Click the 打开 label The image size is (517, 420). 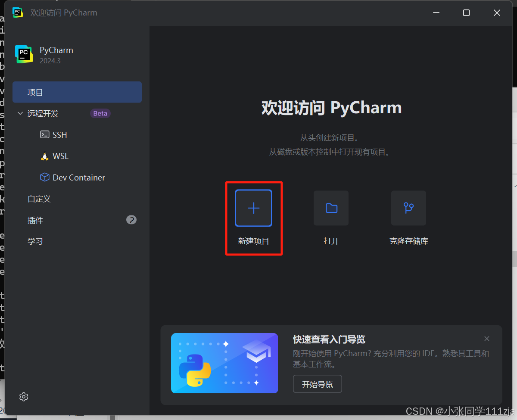click(331, 241)
